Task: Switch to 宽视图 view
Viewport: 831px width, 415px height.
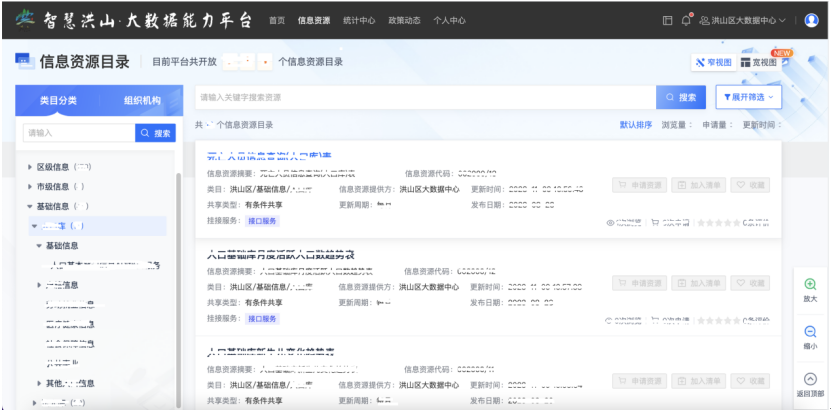Action: click(x=759, y=63)
